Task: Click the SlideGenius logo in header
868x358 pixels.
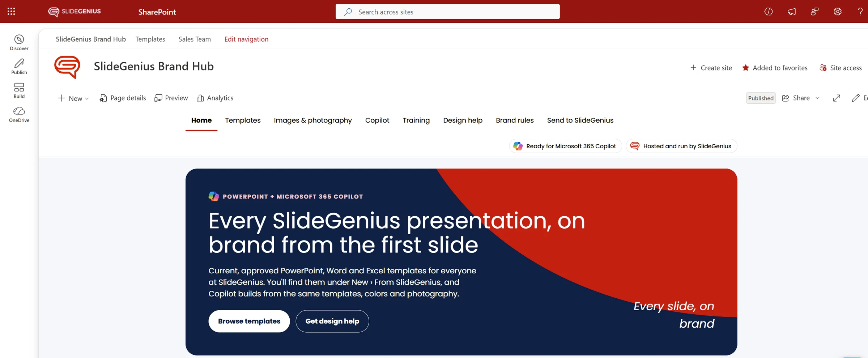Action: [74, 12]
